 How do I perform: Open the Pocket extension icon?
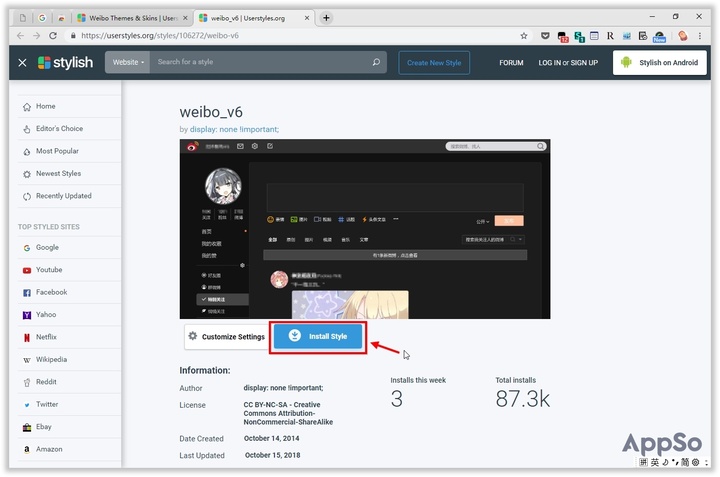[545, 36]
